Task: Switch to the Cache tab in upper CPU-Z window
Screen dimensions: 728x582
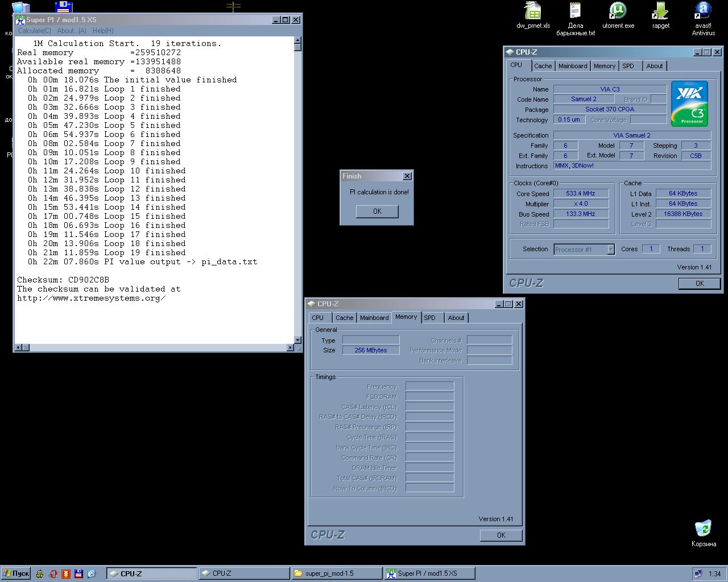Action: [543, 66]
